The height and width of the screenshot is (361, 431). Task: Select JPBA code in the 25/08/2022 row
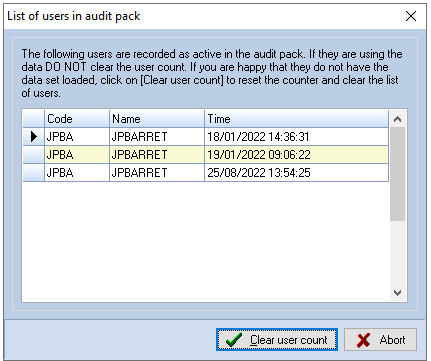pos(77,173)
